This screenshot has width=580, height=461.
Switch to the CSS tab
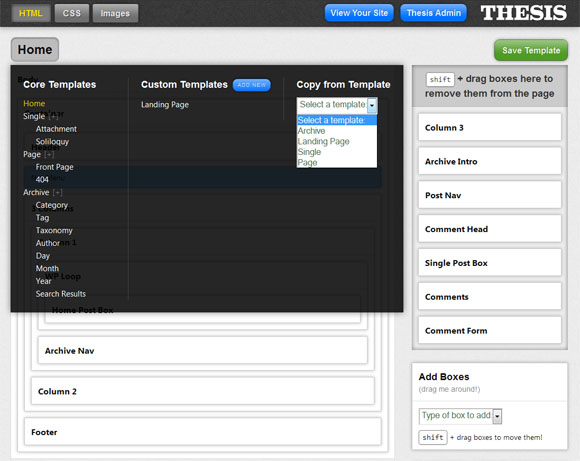pyautogui.click(x=72, y=13)
